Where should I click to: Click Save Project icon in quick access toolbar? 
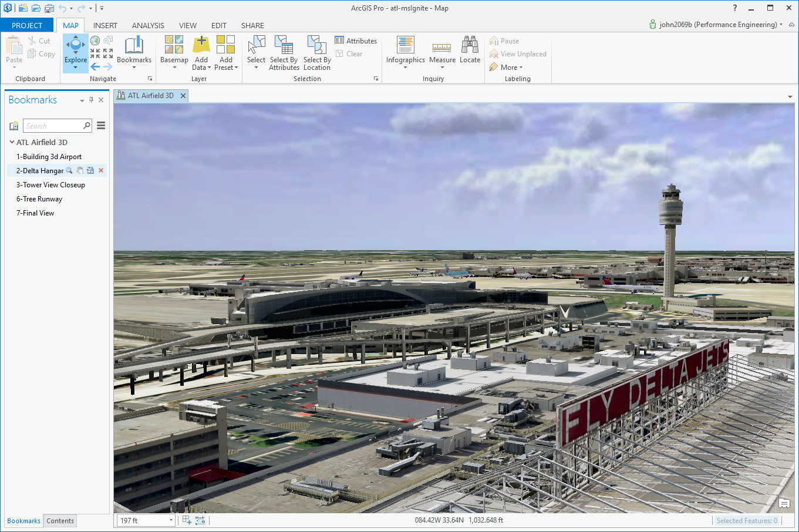[49, 8]
